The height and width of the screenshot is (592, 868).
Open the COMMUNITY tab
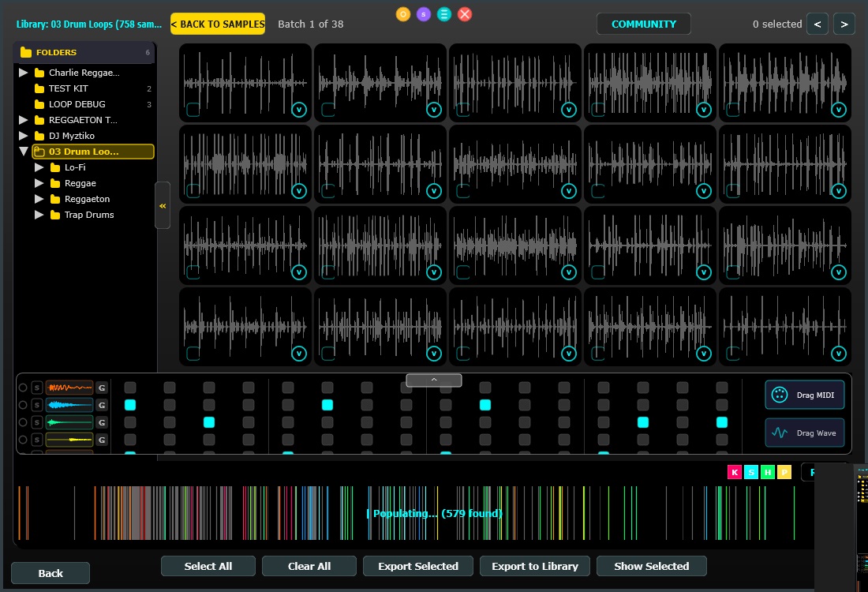[x=644, y=24]
